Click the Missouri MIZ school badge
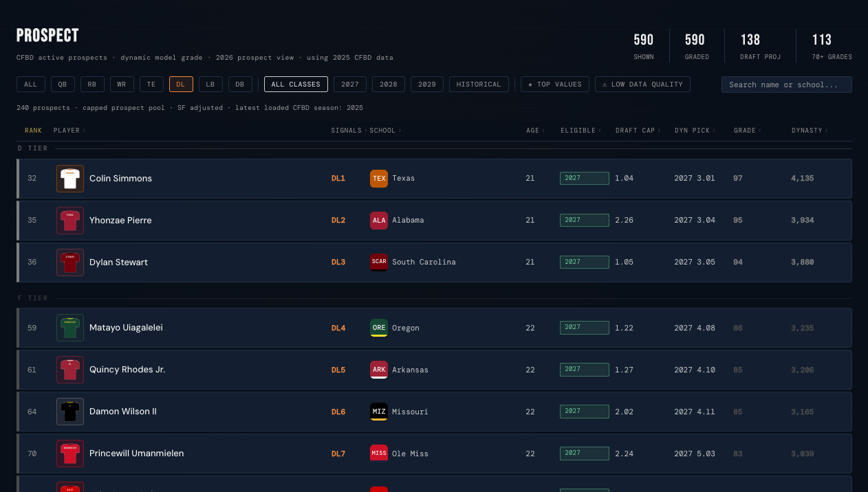The width and height of the screenshot is (868, 492). click(x=379, y=412)
